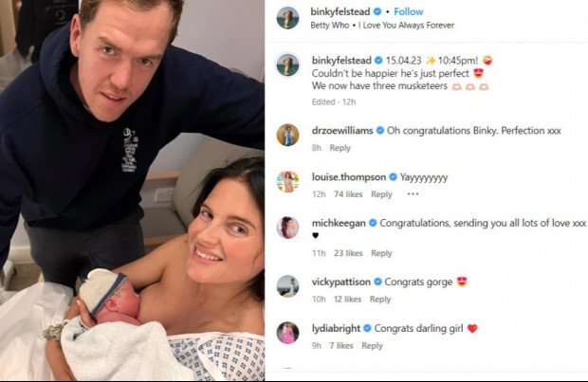This screenshot has height=382, width=588.
Task: View 74 likes on louise.thompson comment
Action: [x=348, y=194]
